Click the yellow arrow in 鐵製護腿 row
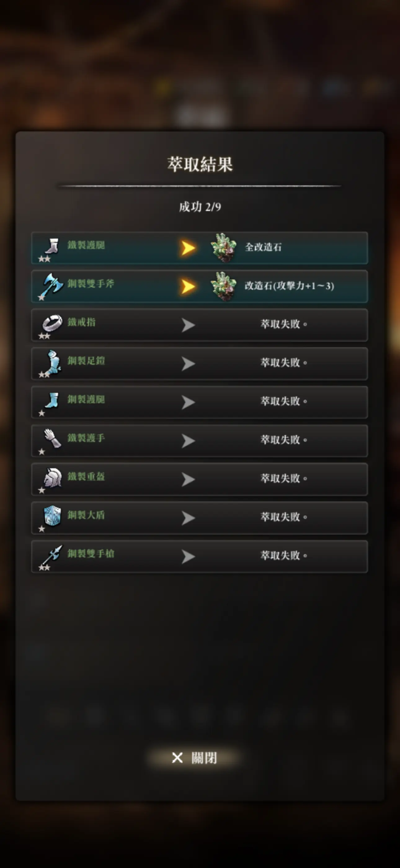 [188, 248]
